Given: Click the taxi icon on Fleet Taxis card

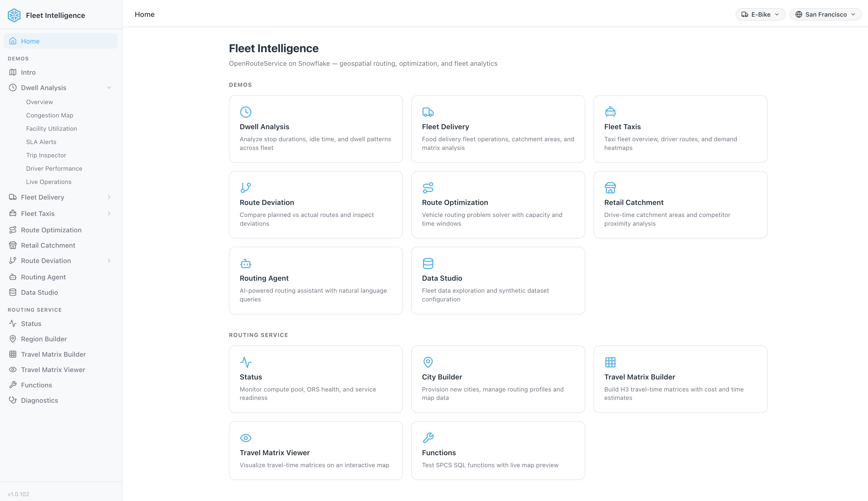Looking at the screenshot, I should coord(610,112).
